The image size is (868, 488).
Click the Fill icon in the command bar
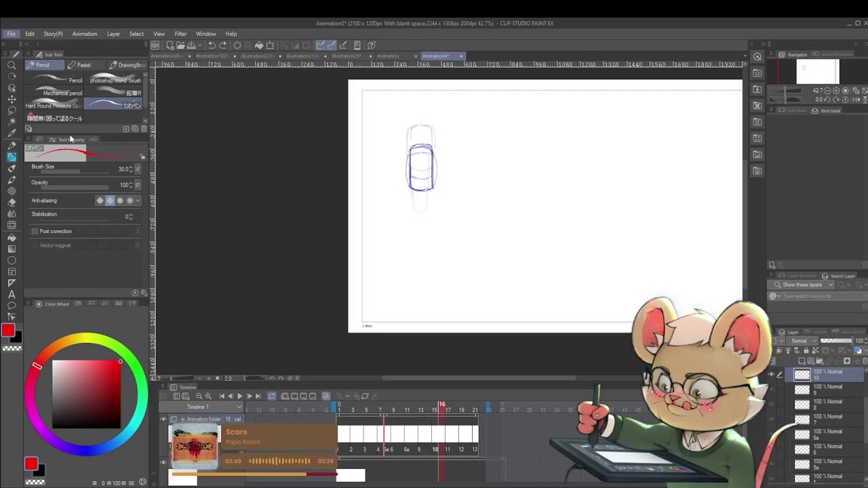tap(259, 45)
